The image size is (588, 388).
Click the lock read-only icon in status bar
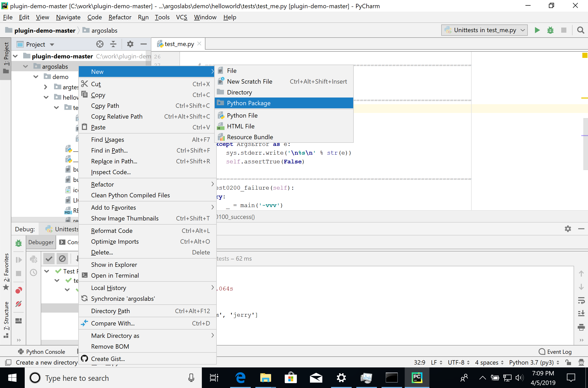(x=568, y=362)
